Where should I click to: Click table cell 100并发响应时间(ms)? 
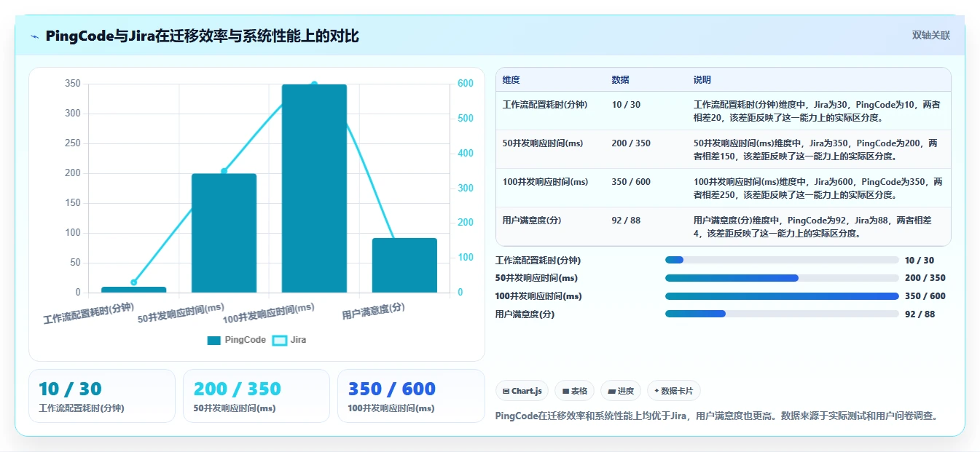pyautogui.click(x=545, y=182)
